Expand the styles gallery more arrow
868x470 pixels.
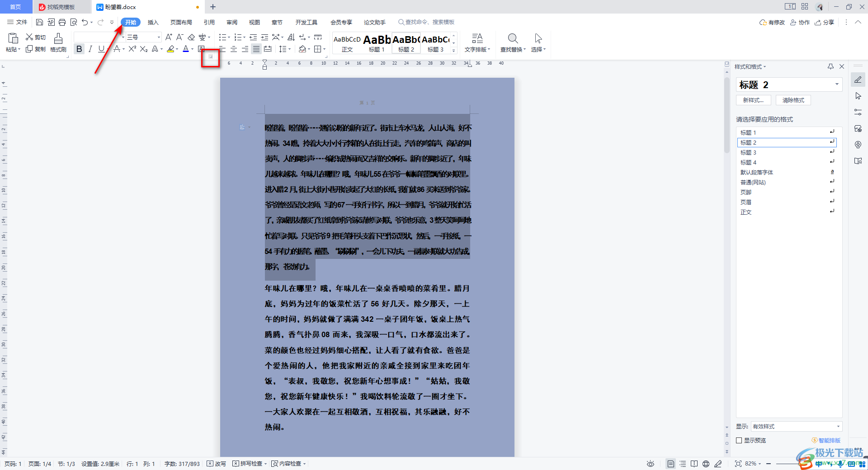pyautogui.click(x=454, y=50)
